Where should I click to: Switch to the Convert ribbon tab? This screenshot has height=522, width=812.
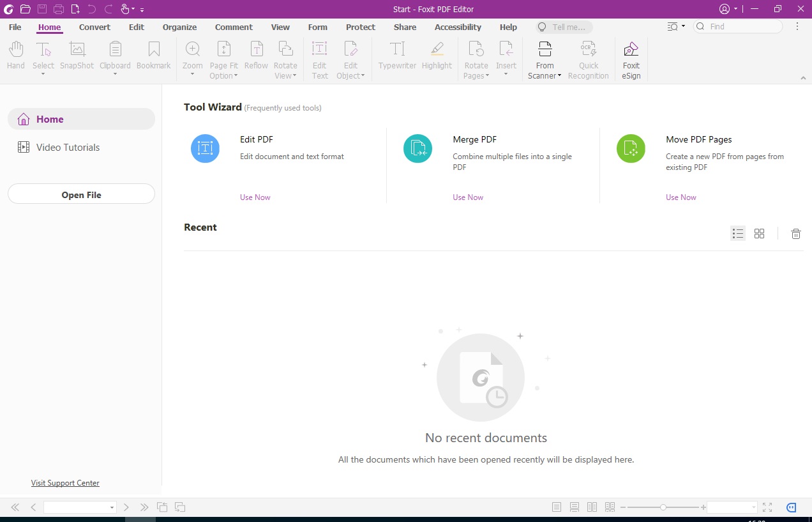pos(94,27)
